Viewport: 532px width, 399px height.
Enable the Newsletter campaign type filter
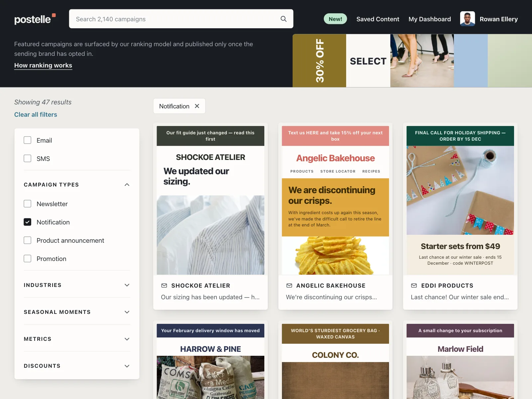[x=28, y=204]
